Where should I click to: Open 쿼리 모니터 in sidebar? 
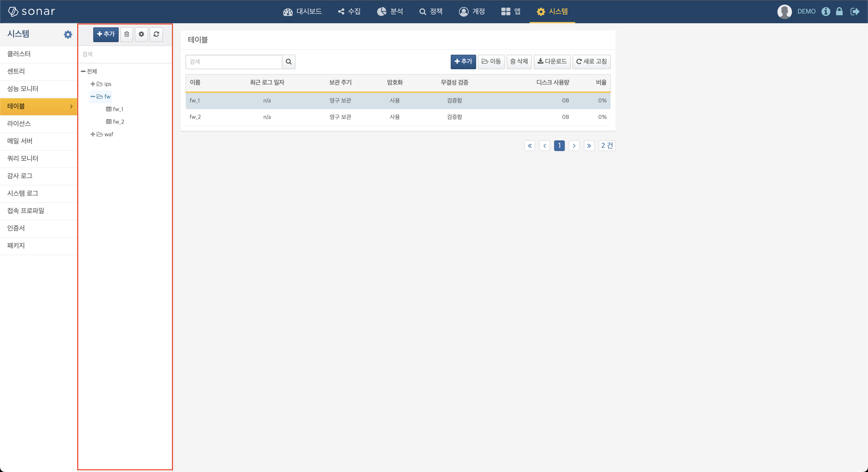[x=39, y=159]
